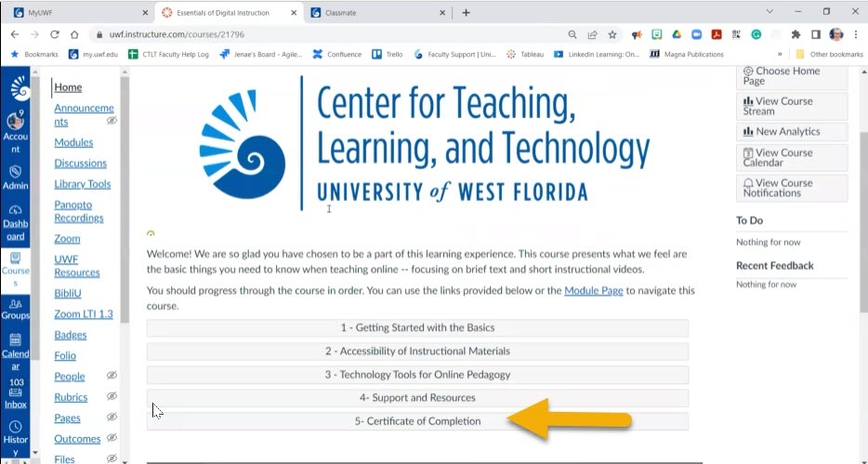This screenshot has height=464, width=868.
Task: Click the UWF nautilus logo in sidebar
Action: 20,87
